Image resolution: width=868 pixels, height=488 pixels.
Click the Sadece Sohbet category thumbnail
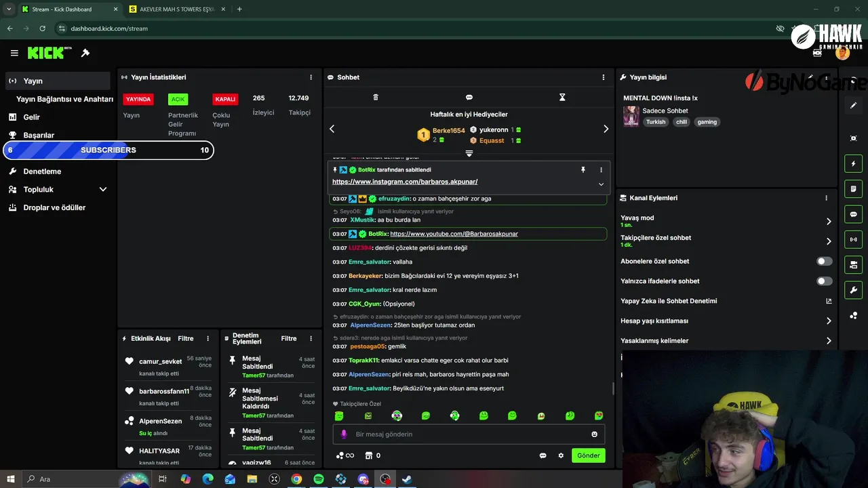point(631,116)
